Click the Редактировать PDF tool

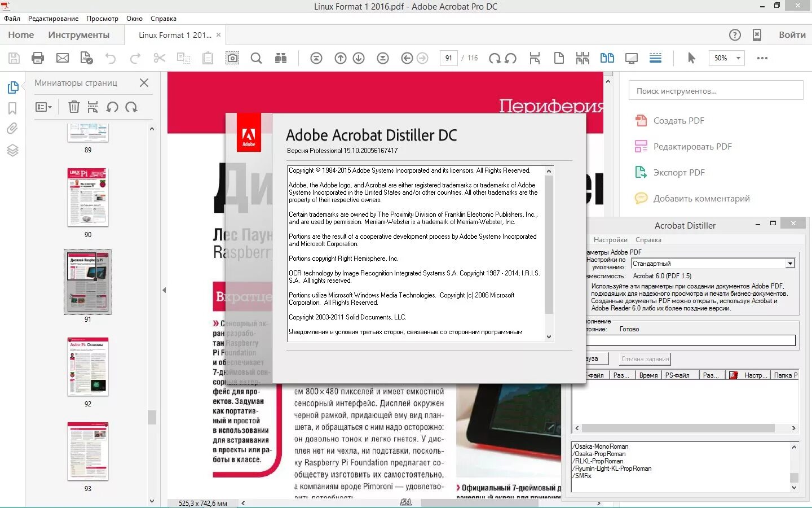pyautogui.click(x=683, y=146)
